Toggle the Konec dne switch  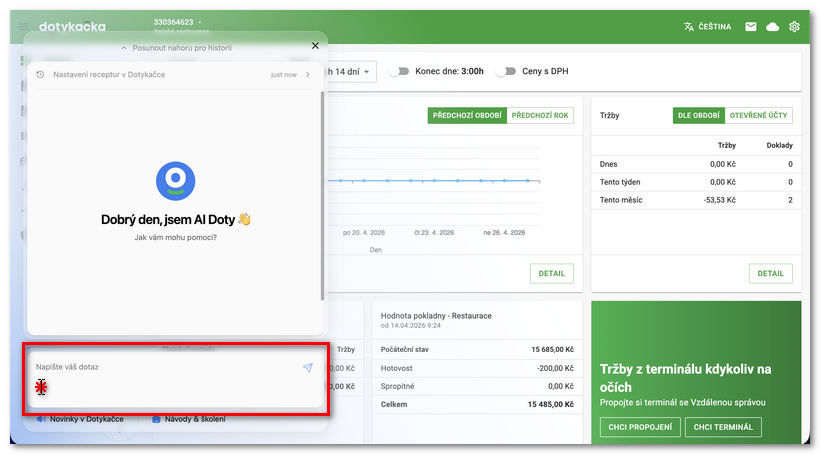click(x=400, y=71)
